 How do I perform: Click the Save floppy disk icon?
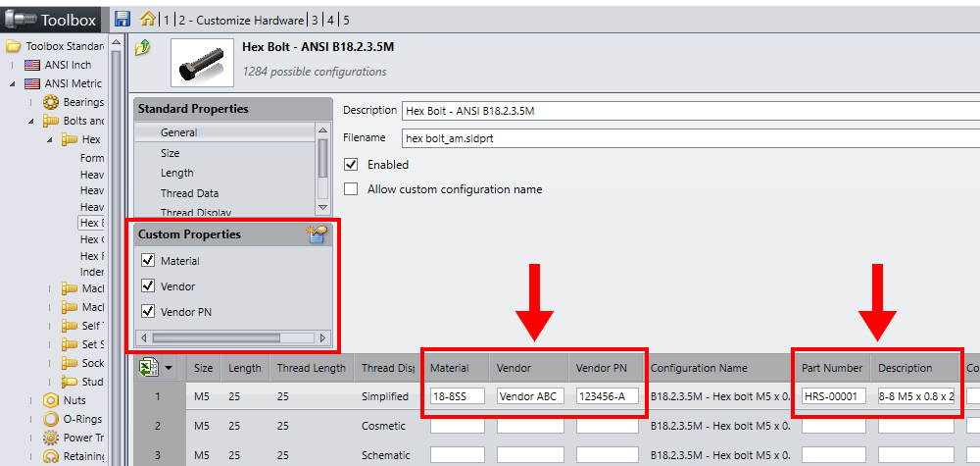click(123, 19)
